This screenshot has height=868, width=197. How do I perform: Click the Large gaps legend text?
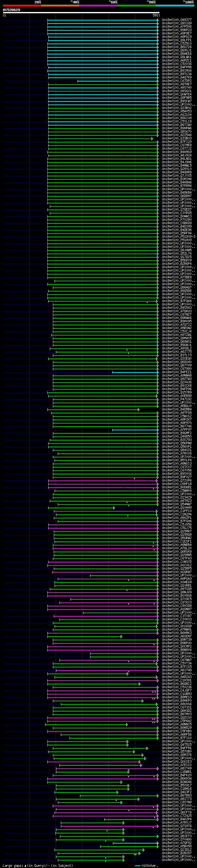pyautogui.click(x=38, y=866)
